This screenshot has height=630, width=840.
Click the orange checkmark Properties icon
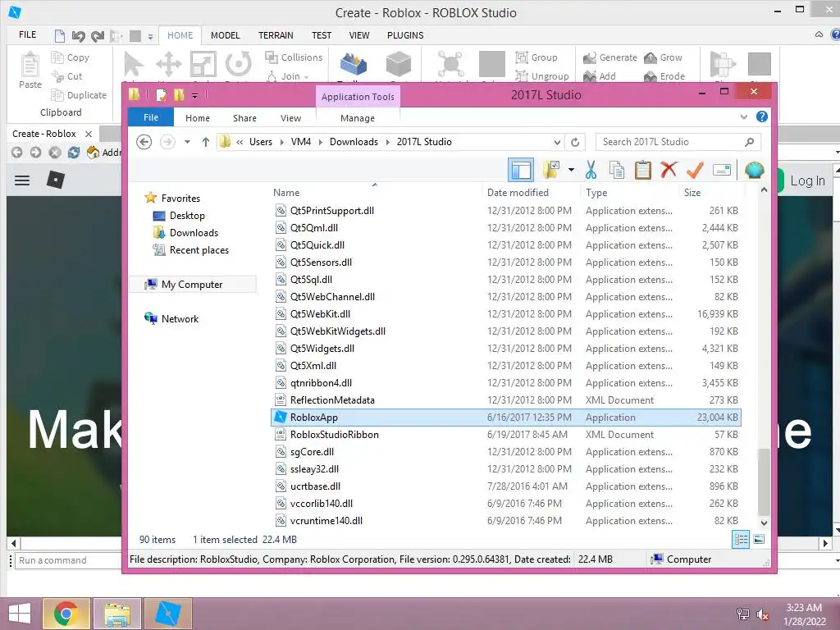695,171
